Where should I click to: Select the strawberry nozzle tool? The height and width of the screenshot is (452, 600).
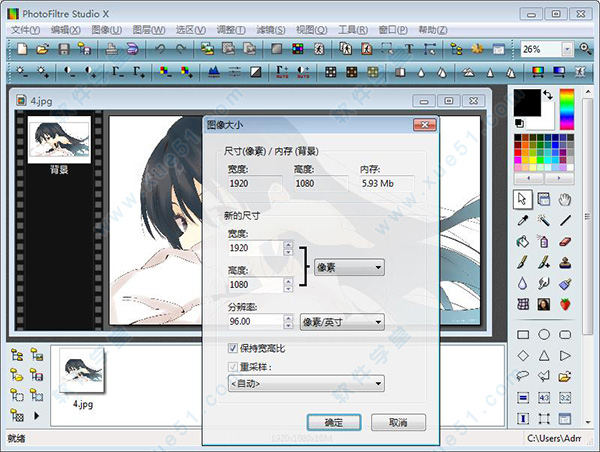[565, 305]
